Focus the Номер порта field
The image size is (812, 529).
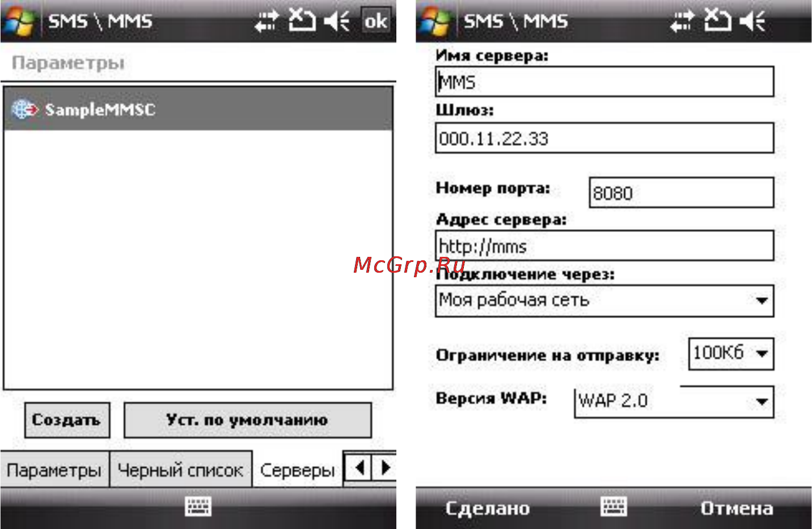tap(681, 193)
